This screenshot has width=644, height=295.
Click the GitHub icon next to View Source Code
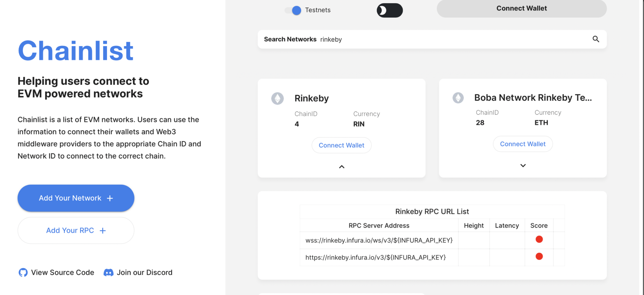(x=23, y=272)
